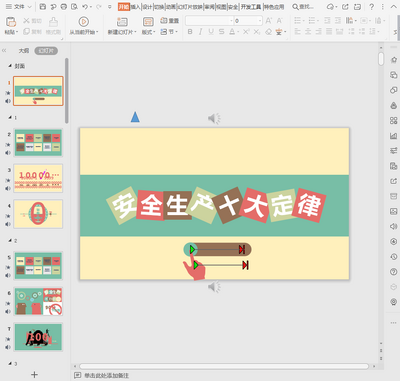Click the help question mark icon
The width and height of the screenshot is (400, 381).
tap(371, 7)
